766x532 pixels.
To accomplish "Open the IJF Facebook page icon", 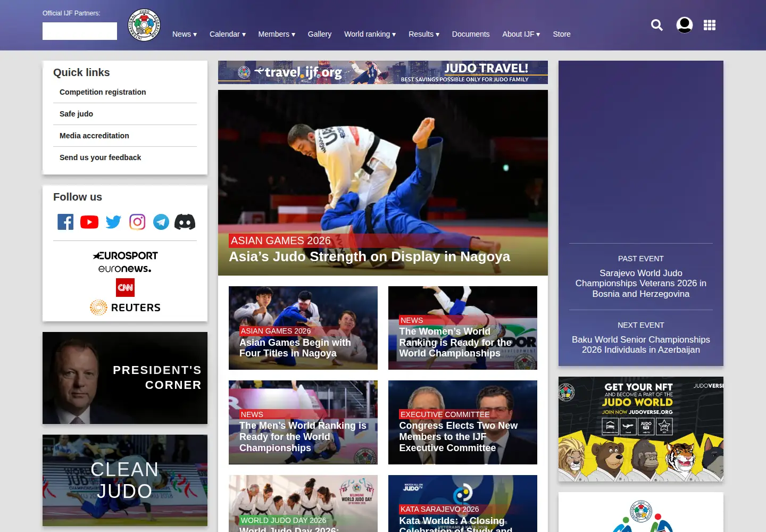I will 65,222.
